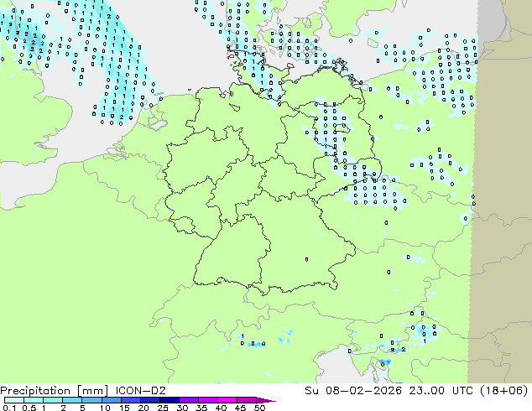
Task: Pick the 30–35 mm purple legend box
Action: click(x=189, y=400)
